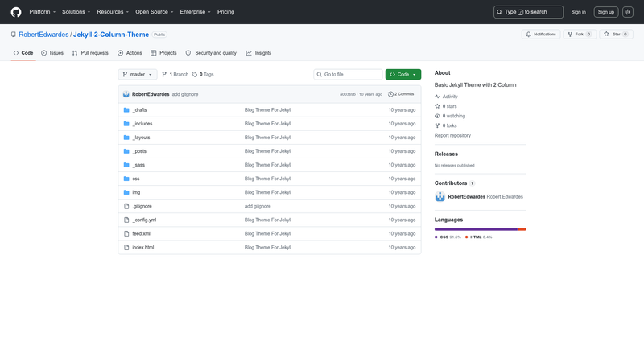
Task: Open the Releases heading link
Action: pyautogui.click(x=446, y=154)
